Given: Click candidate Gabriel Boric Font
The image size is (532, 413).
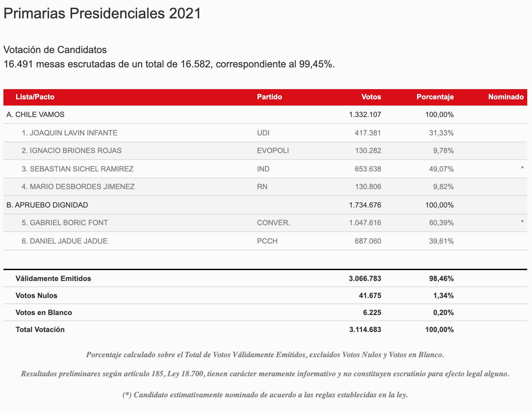Looking at the screenshot, I should click(65, 223).
